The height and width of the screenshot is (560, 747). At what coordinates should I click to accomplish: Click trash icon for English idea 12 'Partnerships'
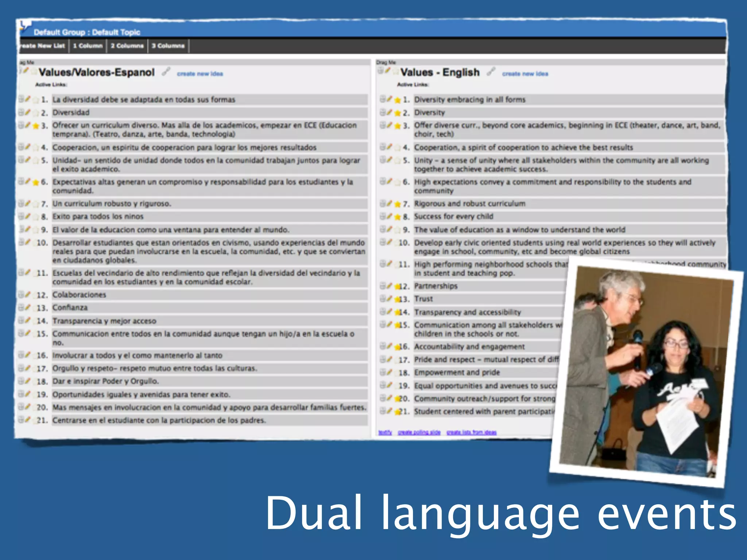click(x=383, y=285)
